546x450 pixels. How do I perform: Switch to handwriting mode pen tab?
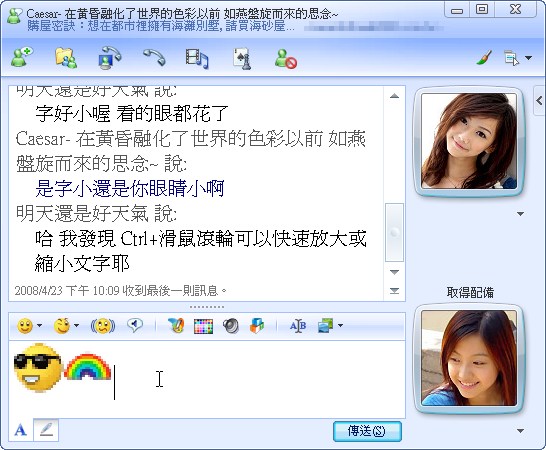(46, 430)
